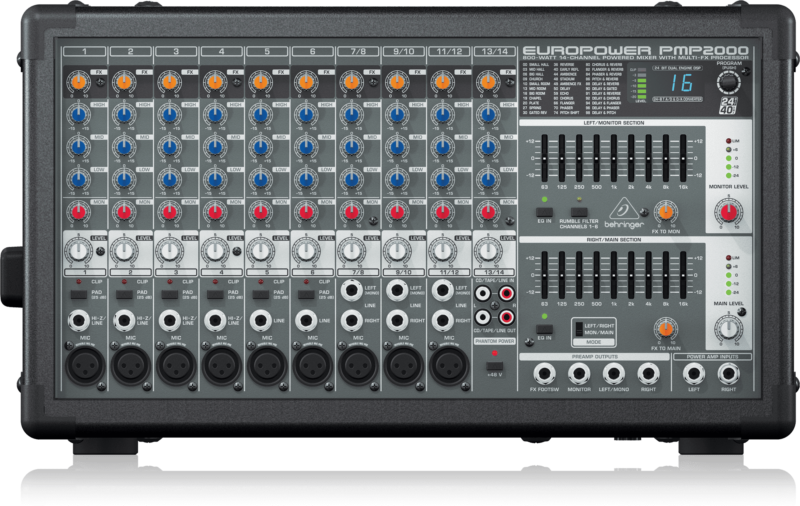Click channel 1 LEVEL knob

[79, 251]
